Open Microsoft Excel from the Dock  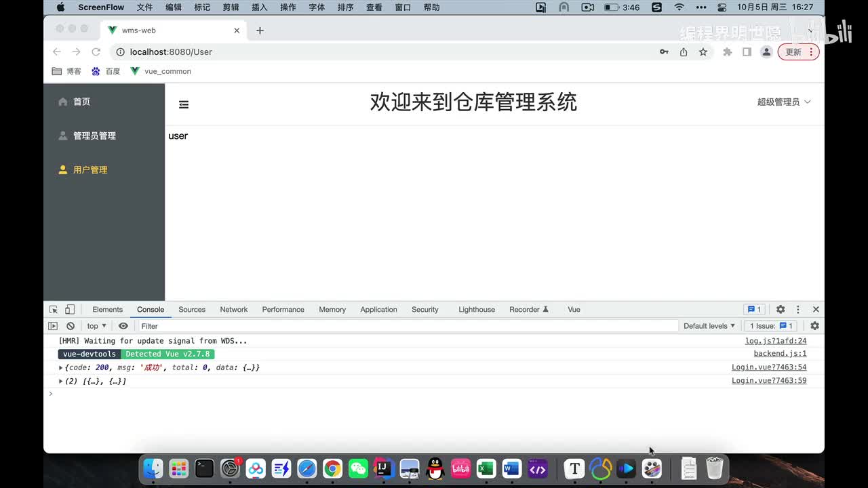pyautogui.click(x=486, y=468)
